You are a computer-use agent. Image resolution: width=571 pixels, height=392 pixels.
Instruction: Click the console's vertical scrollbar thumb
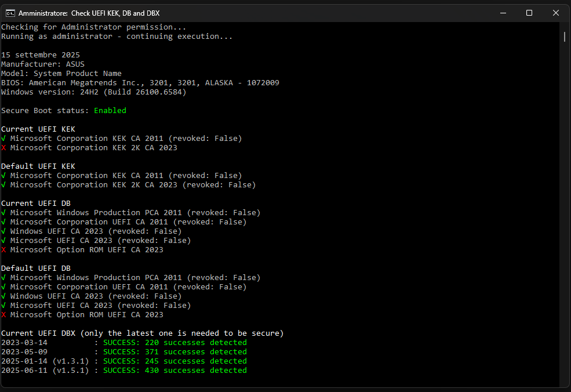pos(565,37)
